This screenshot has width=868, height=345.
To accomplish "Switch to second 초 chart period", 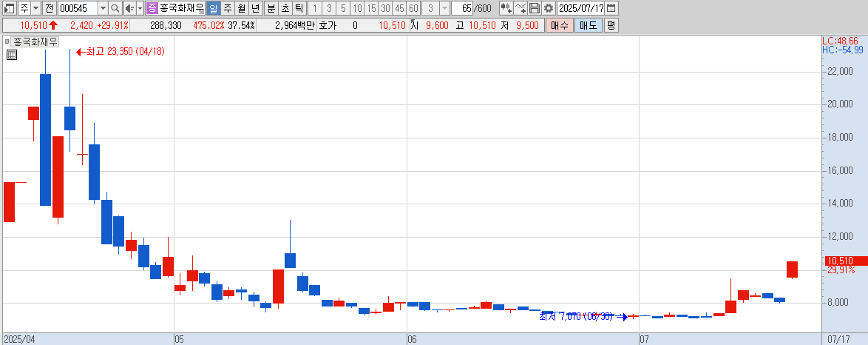I will point(285,8).
